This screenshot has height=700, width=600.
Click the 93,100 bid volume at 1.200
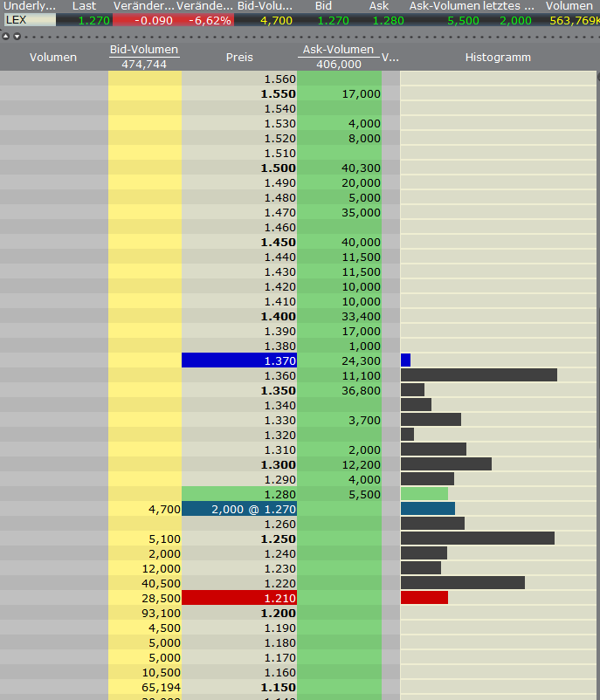(x=145, y=613)
